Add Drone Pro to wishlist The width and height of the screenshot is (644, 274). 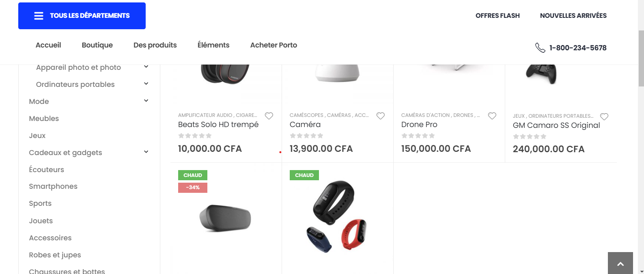pos(492,116)
